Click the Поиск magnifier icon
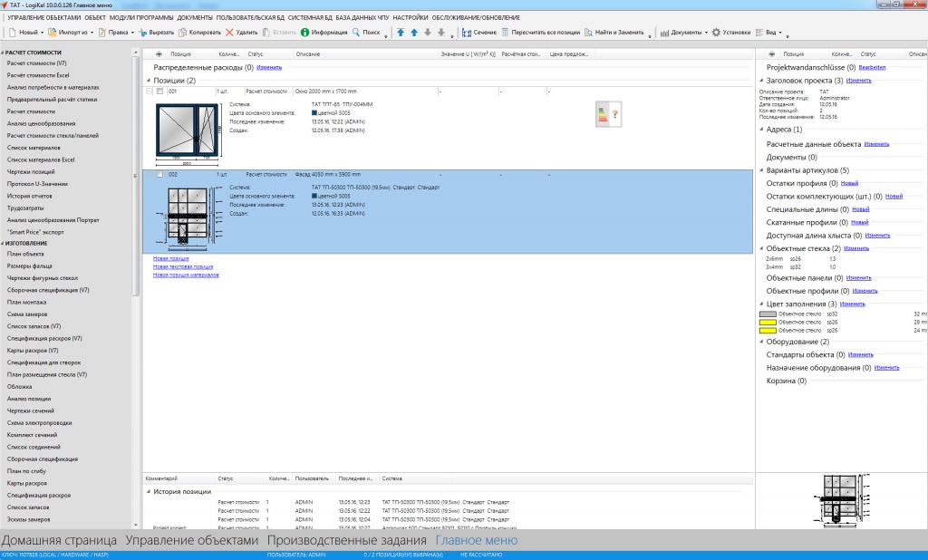 [x=356, y=33]
